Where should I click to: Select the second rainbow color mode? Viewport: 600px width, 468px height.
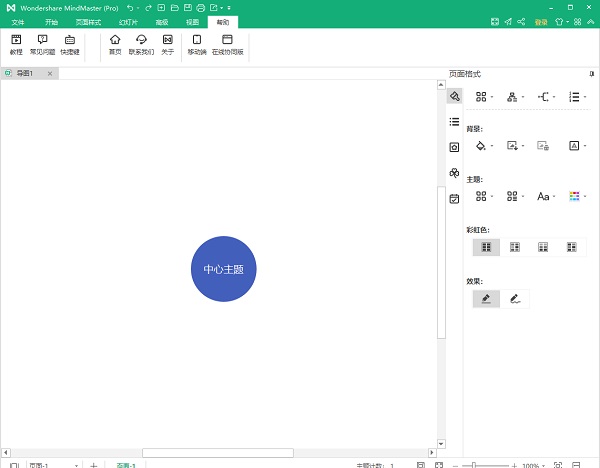514,246
